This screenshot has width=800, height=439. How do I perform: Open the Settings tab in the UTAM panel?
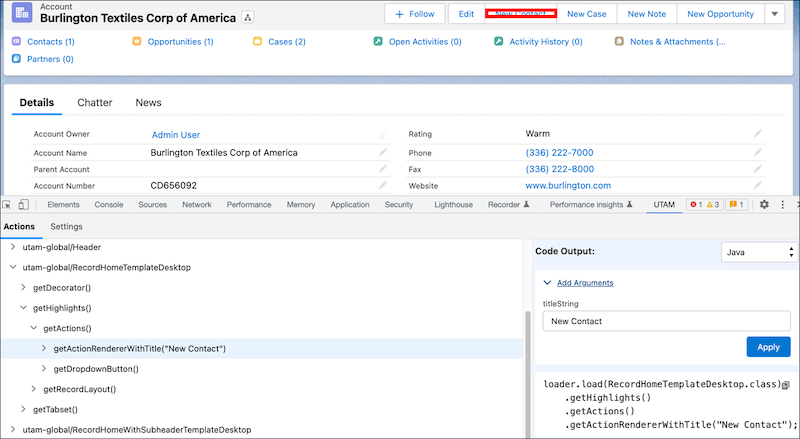pos(67,226)
